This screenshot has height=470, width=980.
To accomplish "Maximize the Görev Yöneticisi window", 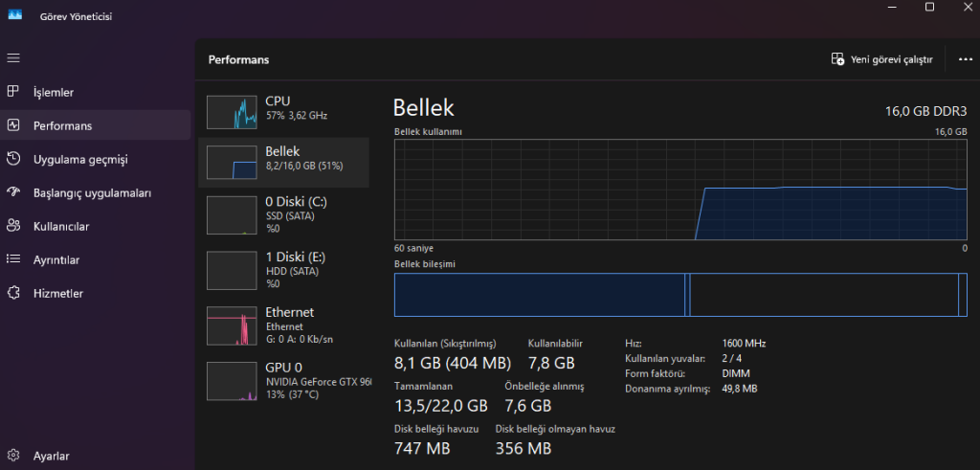I will 929,8.
